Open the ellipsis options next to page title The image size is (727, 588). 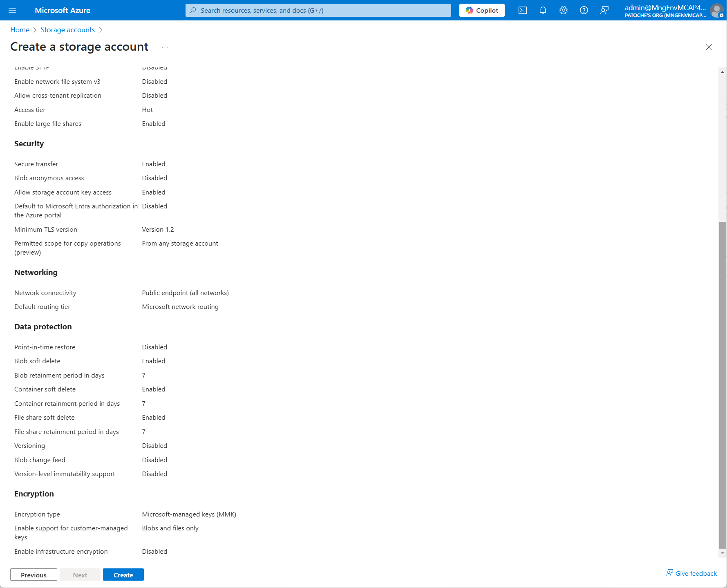pyautogui.click(x=165, y=47)
